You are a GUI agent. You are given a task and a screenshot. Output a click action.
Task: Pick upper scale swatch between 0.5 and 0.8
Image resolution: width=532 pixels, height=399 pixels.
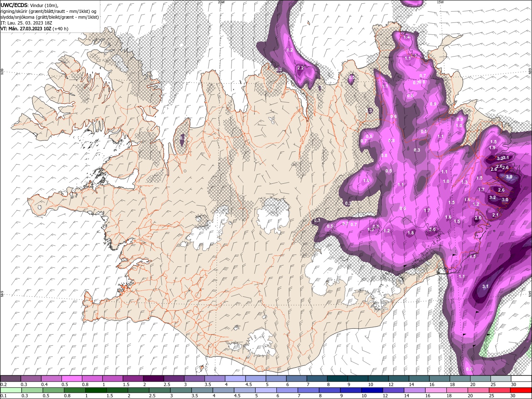coord(71,379)
